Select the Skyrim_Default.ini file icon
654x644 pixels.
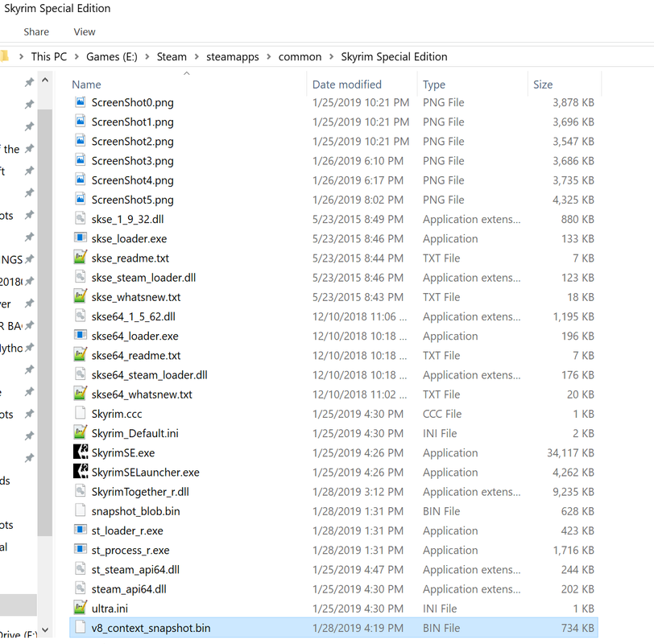coord(80,432)
